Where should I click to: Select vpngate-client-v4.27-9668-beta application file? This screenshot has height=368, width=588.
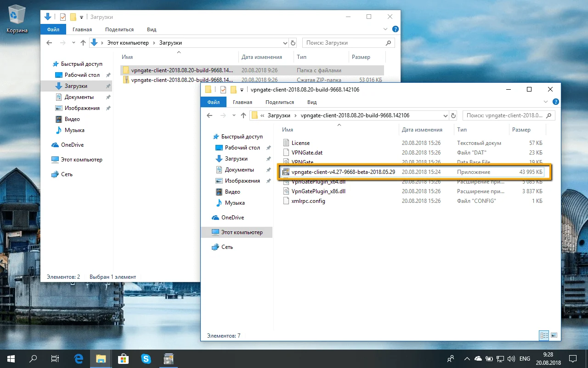click(412, 172)
